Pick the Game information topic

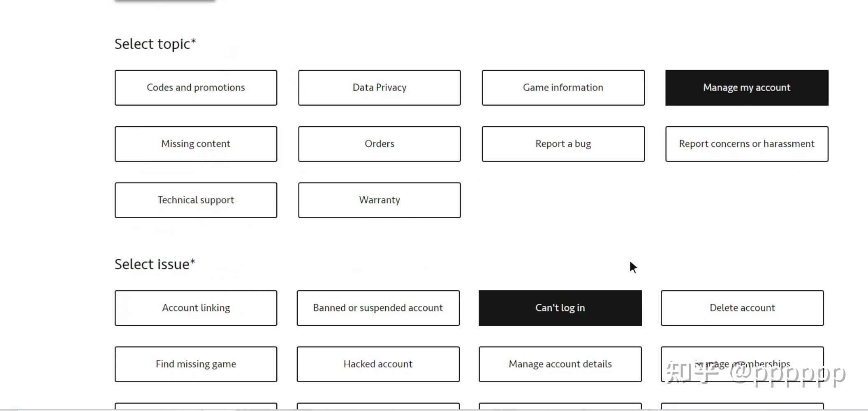(x=563, y=88)
